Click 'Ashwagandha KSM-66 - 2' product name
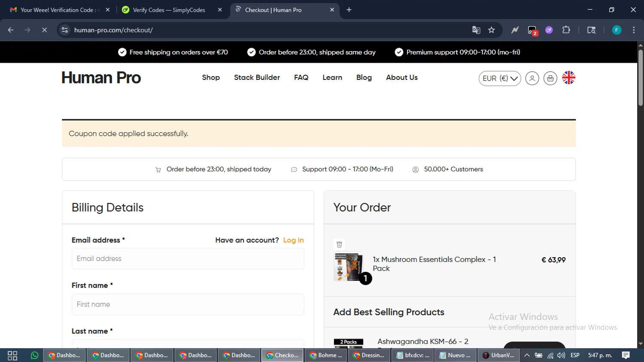This screenshot has height=362, width=644. [x=423, y=342]
